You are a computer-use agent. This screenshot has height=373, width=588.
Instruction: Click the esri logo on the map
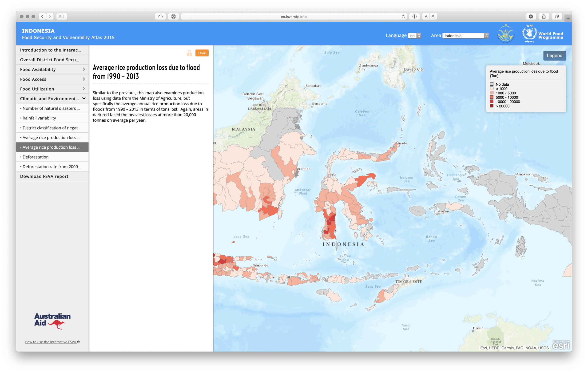(561, 345)
